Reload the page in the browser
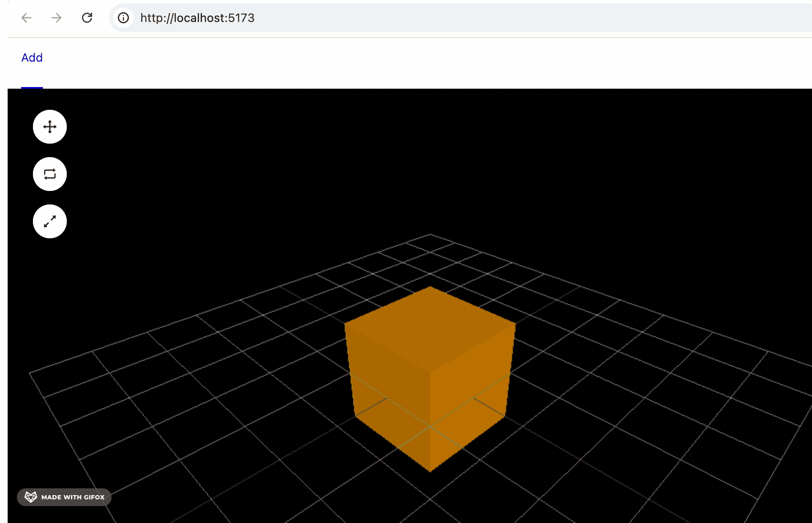 [x=87, y=18]
